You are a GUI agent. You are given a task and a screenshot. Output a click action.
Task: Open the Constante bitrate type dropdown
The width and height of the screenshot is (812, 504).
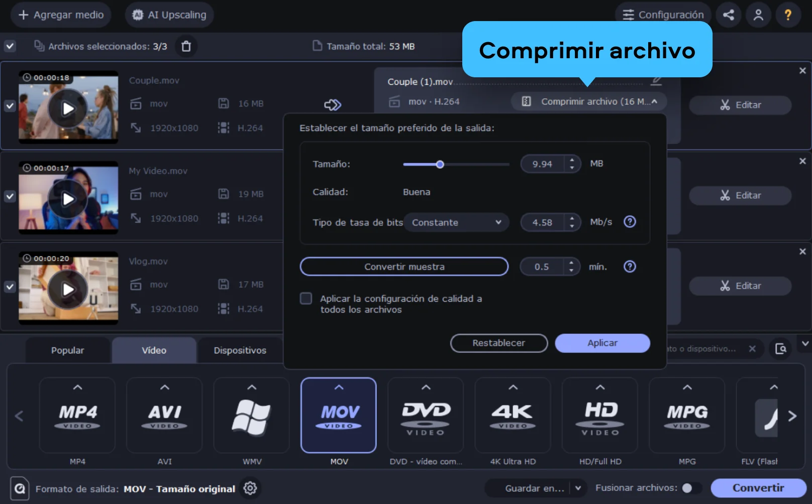pyautogui.click(x=456, y=222)
